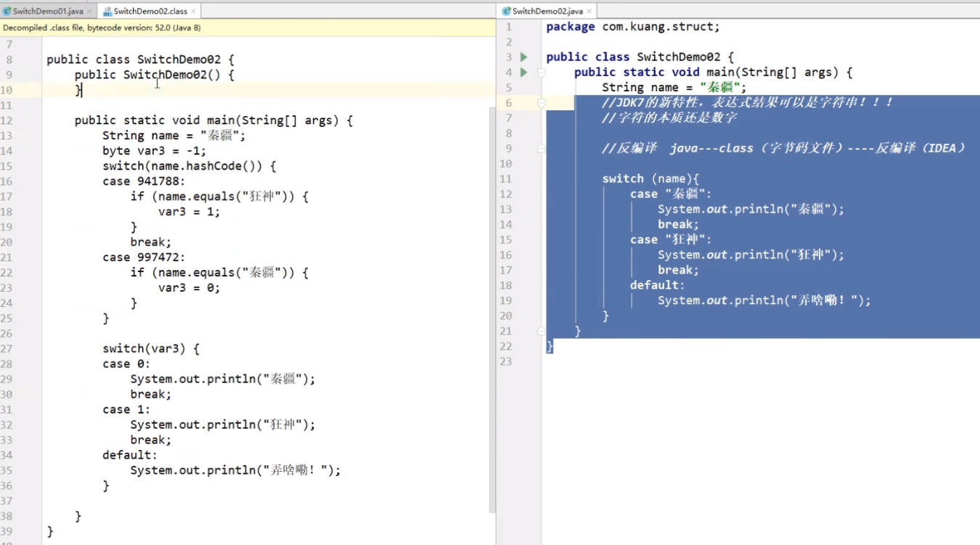Click the 'case 0:' line in decompiled code
The image size is (980, 545).
(x=126, y=364)
